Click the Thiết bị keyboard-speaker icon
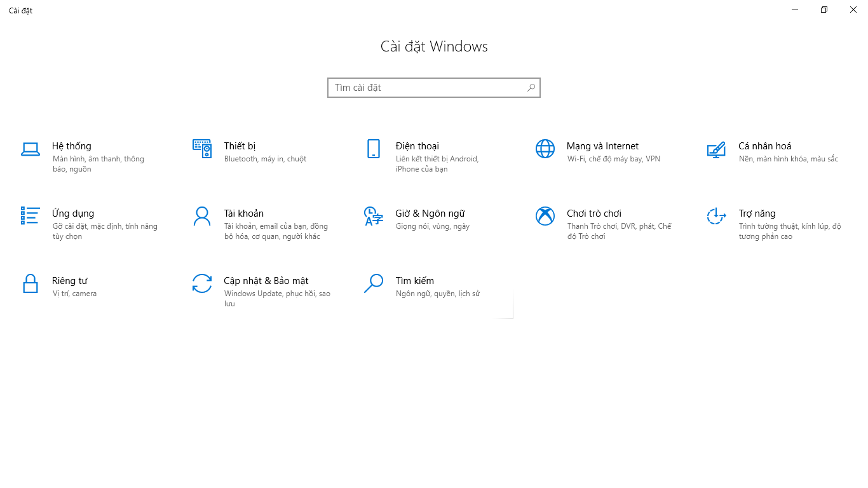 click(x=202, y=149)
